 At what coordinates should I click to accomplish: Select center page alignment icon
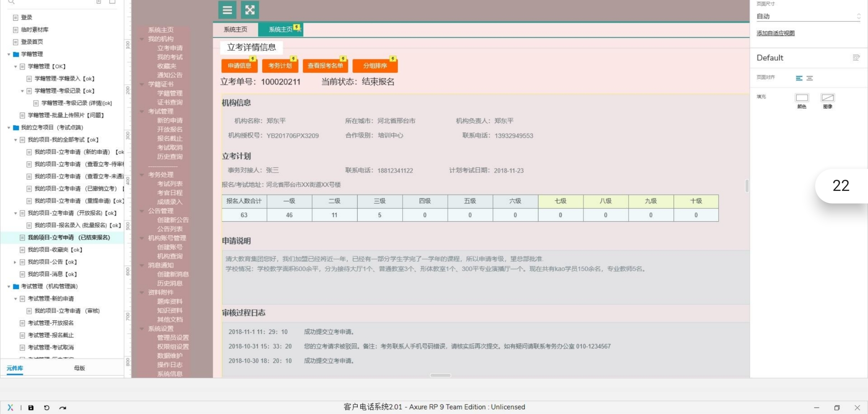click(810, 78)
